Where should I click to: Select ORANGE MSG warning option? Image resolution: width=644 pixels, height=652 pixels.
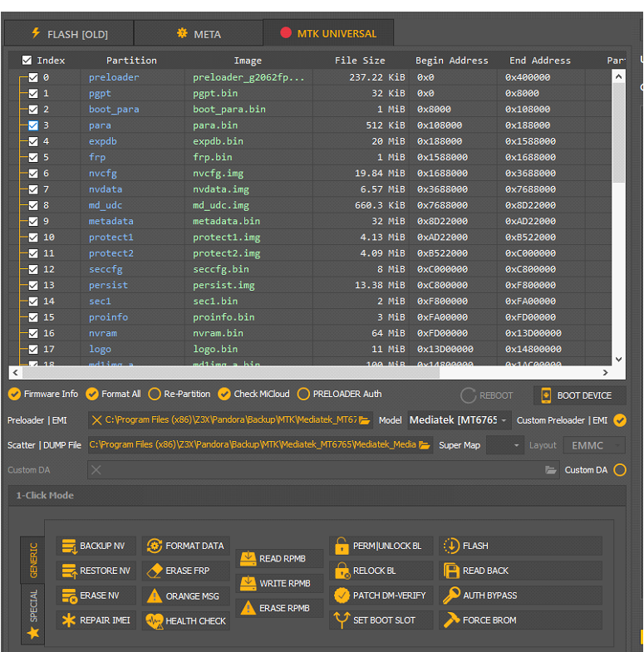point(185,596)
